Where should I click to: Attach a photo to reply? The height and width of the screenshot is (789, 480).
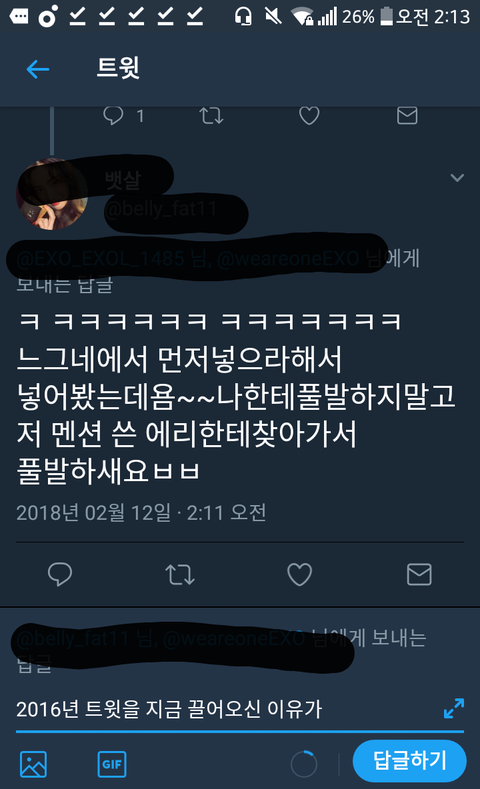point(33,764)
